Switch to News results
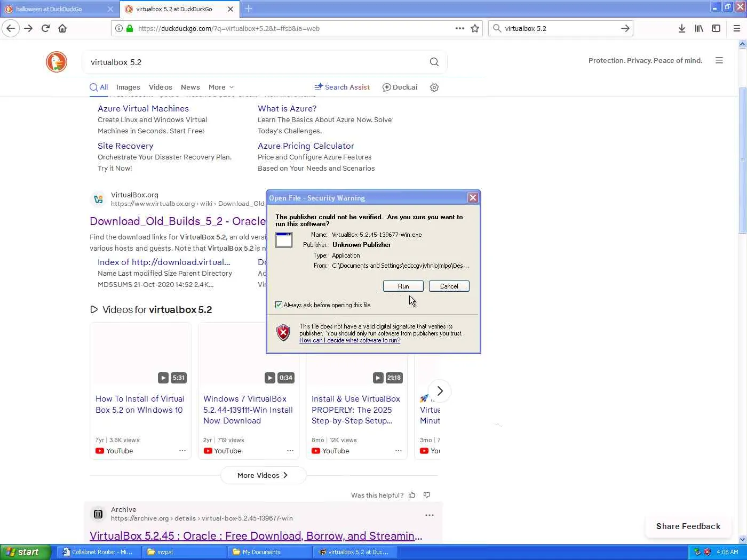 (x=190, y=87)
